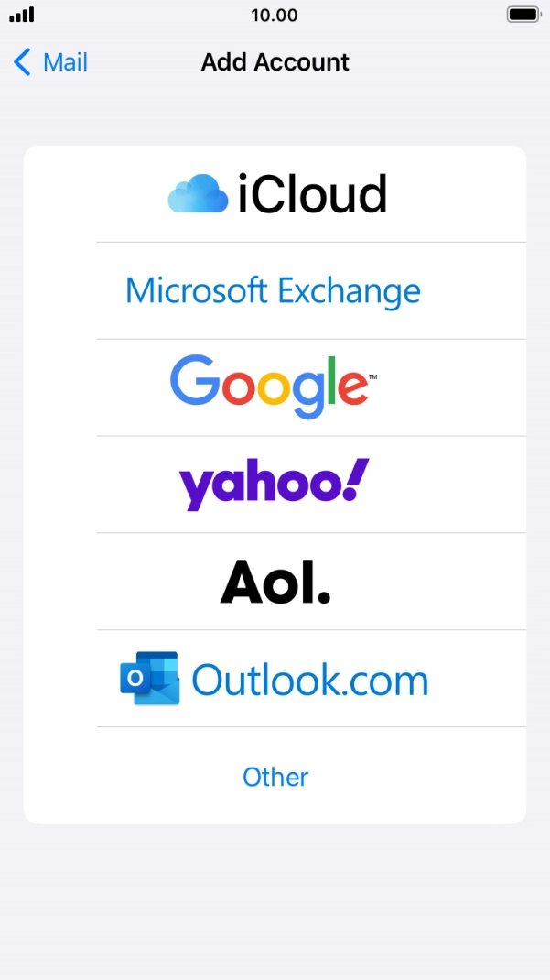Choose the Google logo option
The height and width of the screenshot is (980, 550).
[x=273, y=387]
